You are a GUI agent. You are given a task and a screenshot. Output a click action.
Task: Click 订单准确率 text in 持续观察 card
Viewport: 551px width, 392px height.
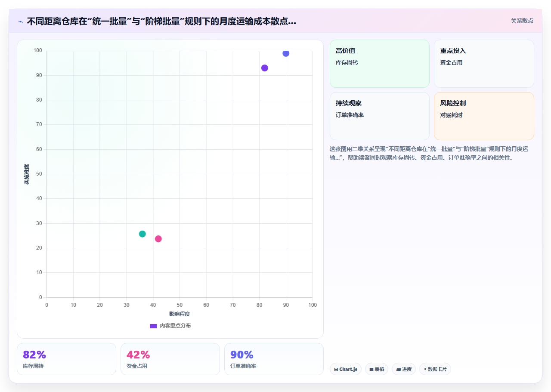tap(350, 115)
